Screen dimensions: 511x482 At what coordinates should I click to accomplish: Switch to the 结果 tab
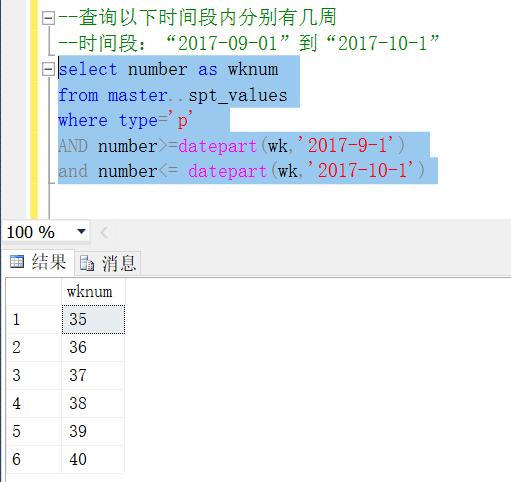[38, 262]
